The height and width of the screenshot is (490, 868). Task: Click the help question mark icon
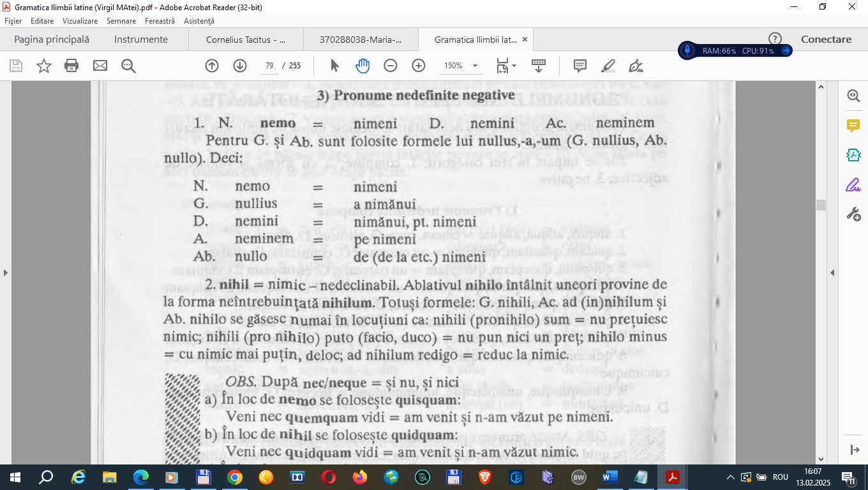[775, 39]
